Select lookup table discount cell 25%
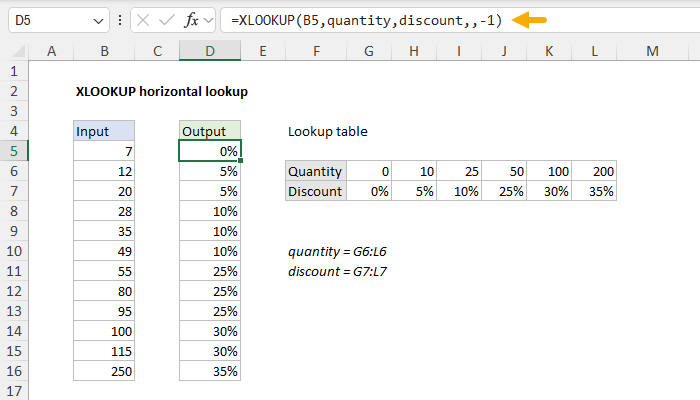The width and height of the screenshot is (700, 400). click(x=504, y=192)
